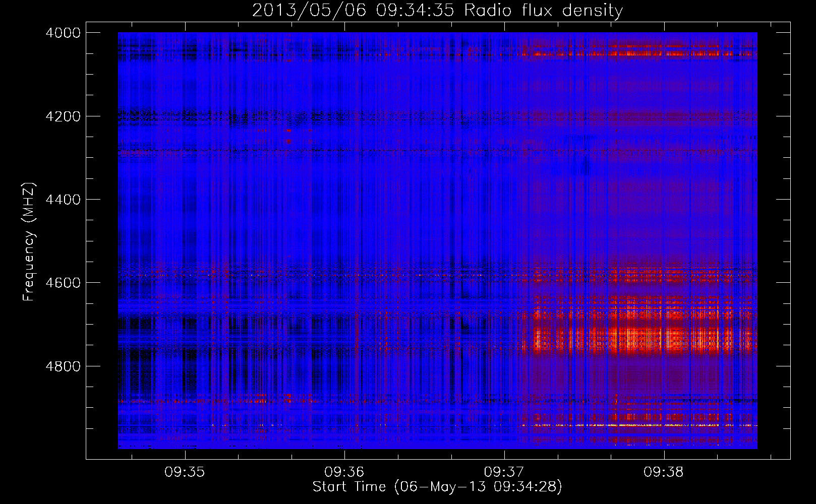The height and width of the screenshot is (504, 816).
Task: Click the 09:36 time tick label
Action: click(344, 472)
